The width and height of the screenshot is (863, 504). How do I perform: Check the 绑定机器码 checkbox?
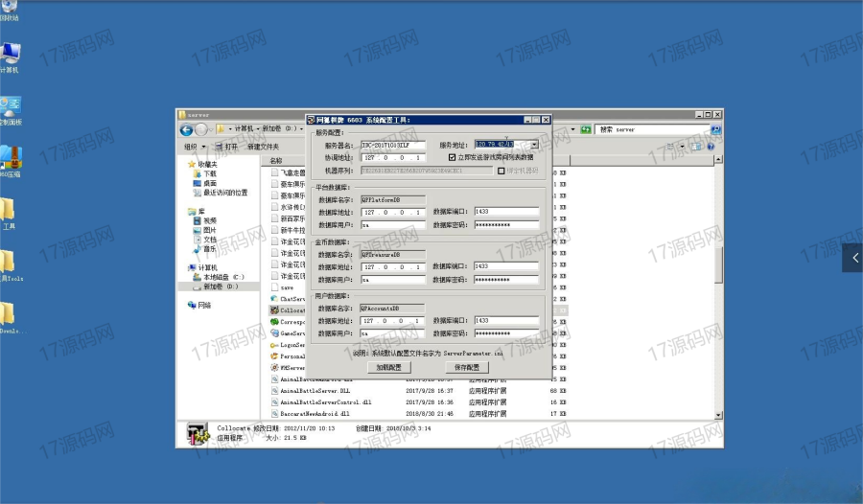[x=501, y=171]
